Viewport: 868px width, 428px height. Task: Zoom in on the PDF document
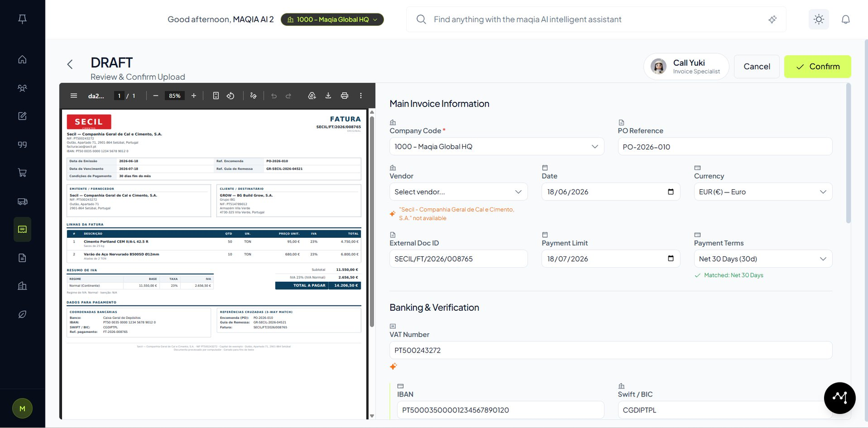[194, 96]
